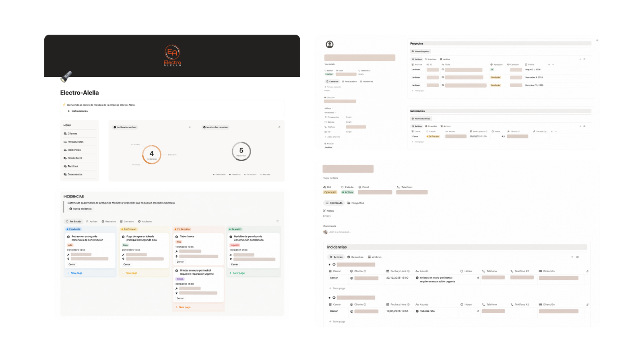Click the Electro Alella logo in the cover

coord(172,56)
